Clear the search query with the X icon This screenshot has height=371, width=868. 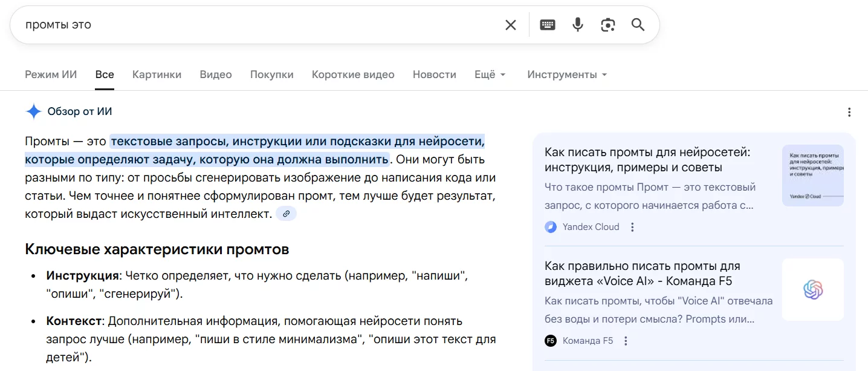510,24
